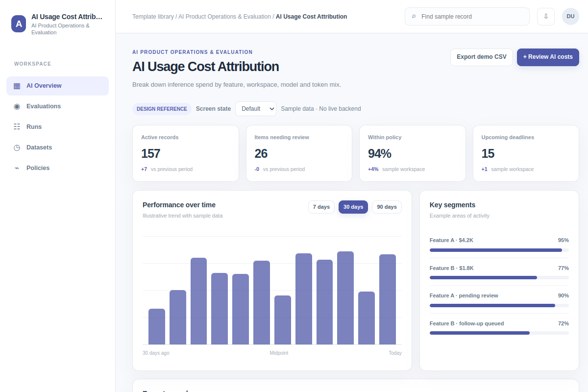
Task: Click the 72% segment value
Action: [x=563, y=323]
